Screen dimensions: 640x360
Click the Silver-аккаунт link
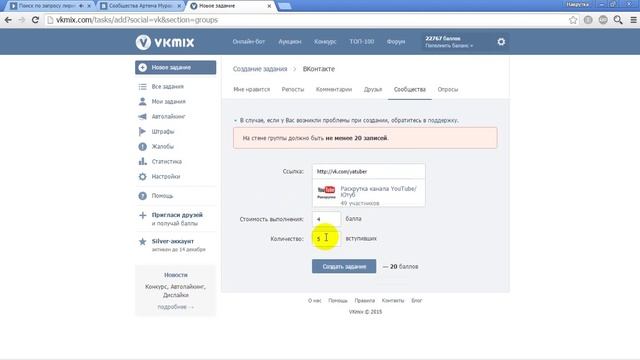point(173,241)
